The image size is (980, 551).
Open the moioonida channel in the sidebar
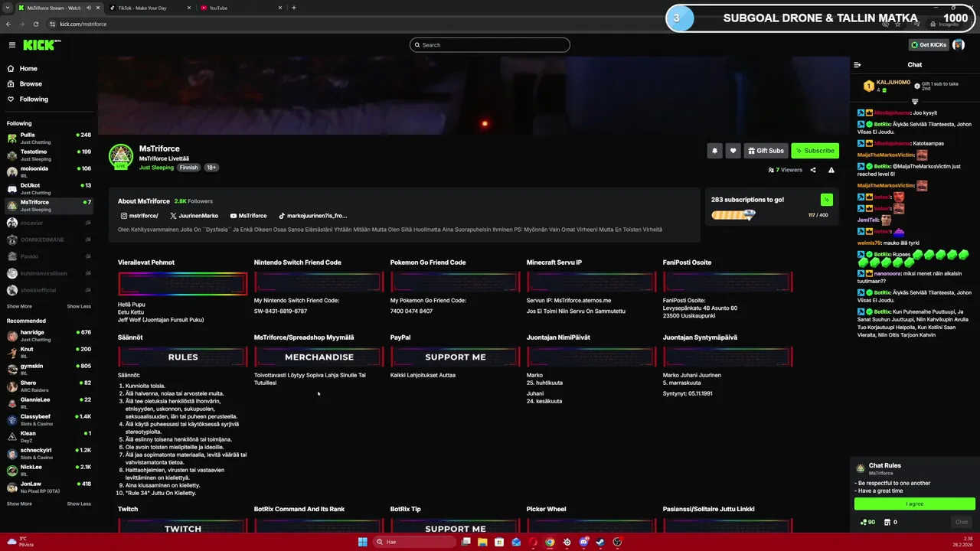(48, 172)
